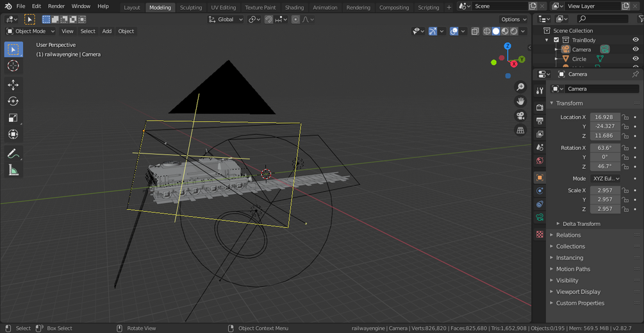Open the Physics properties tab
The image size is (644, 333).
(540, 191)
